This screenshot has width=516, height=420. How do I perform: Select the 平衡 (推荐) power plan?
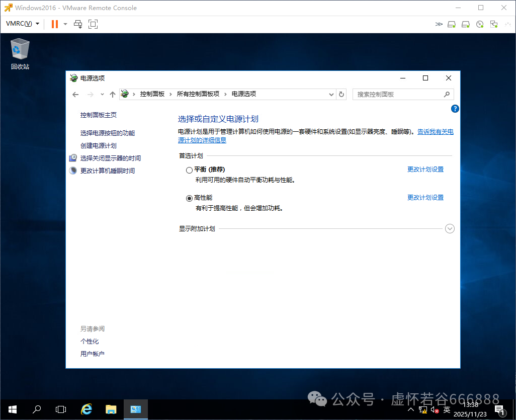pyautogui.click(x=189, y=170)
